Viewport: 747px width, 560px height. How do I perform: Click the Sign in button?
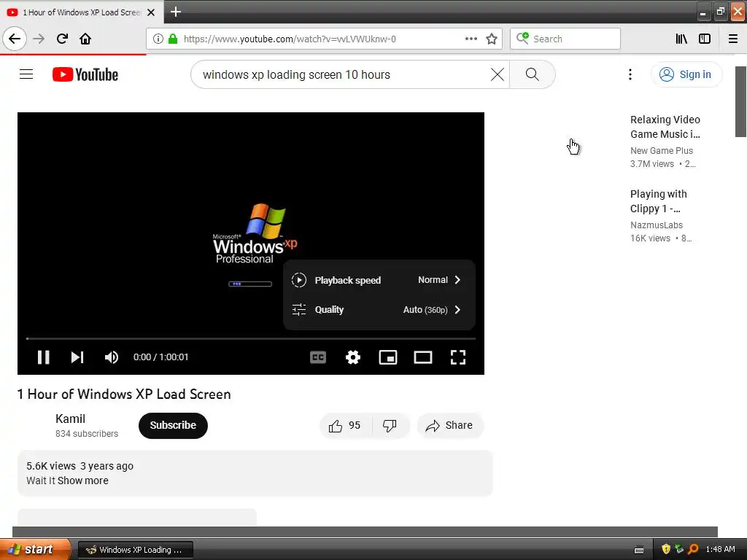coord(686,74)
